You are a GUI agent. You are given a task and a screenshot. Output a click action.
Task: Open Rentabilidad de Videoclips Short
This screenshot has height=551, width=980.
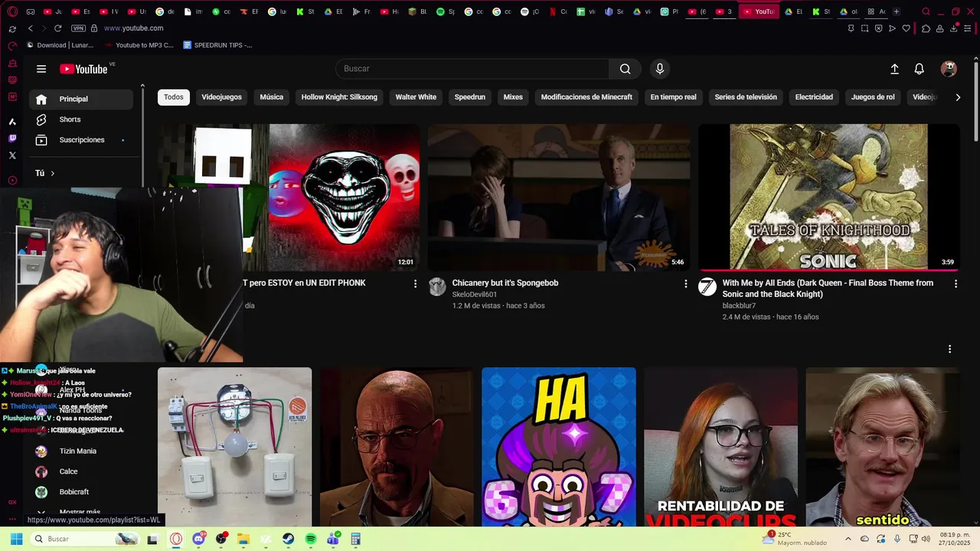coord(720,447)
